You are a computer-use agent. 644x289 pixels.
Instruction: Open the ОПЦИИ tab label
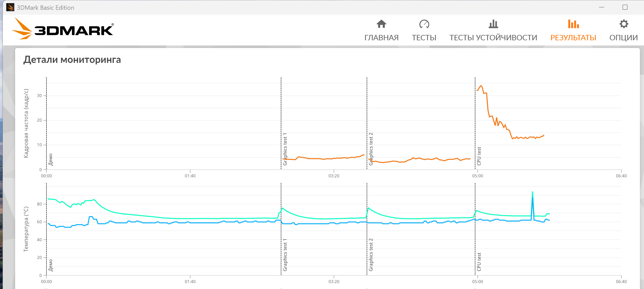(623, 38)
